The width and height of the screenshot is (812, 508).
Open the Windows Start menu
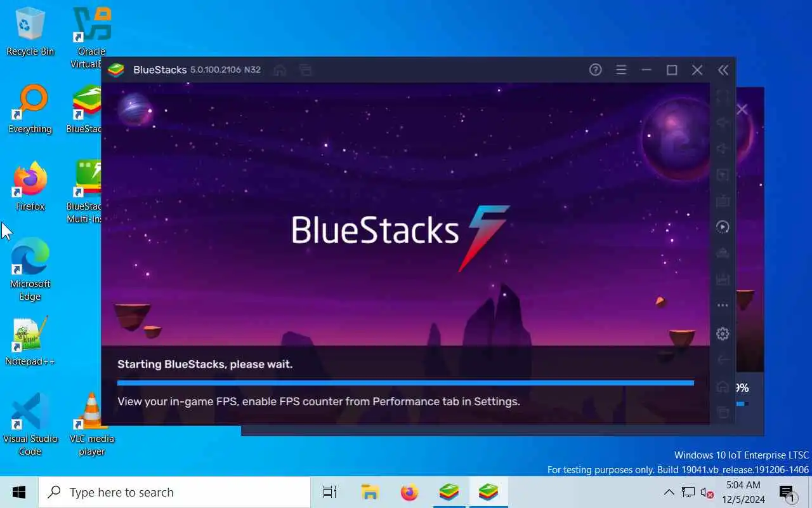click(x=19, y=492)
